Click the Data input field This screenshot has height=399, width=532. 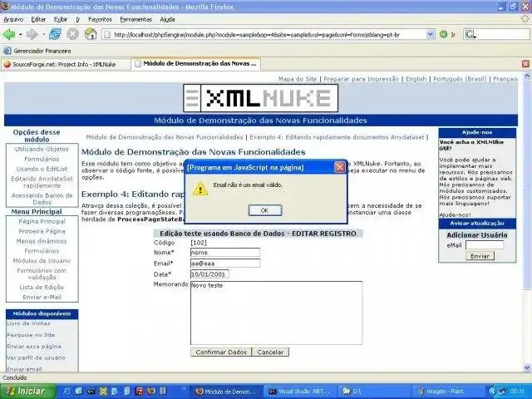tap(209, 274)
